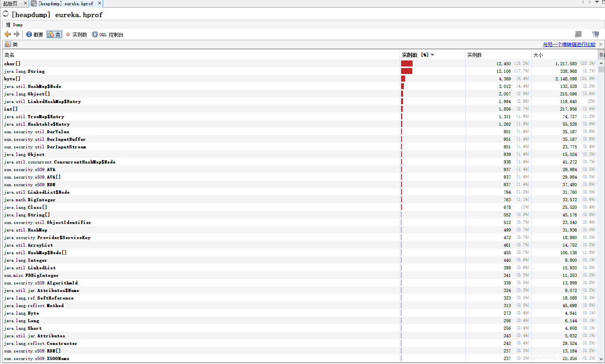Click the heap dump snapshot icon

tap(578, 34)
